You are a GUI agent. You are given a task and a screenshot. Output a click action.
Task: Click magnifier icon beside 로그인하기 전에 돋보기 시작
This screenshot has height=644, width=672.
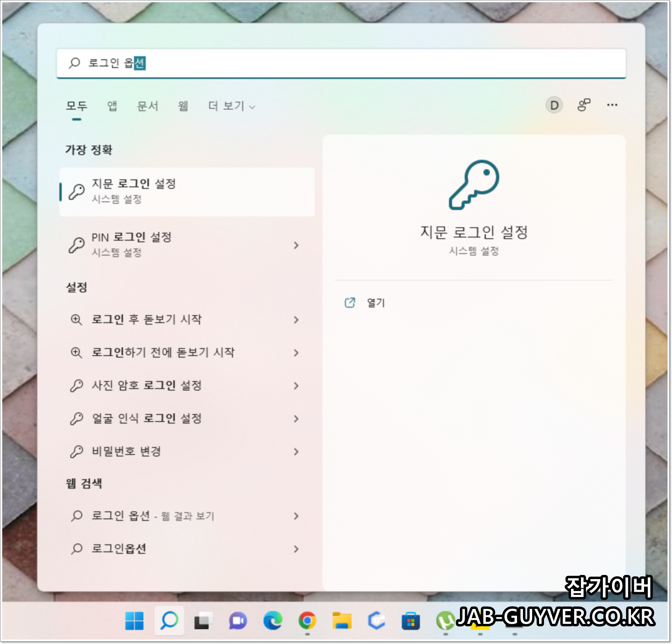[77, 353]
